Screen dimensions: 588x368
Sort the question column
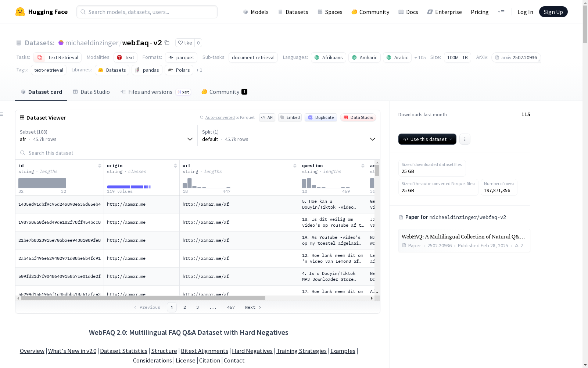363,166
